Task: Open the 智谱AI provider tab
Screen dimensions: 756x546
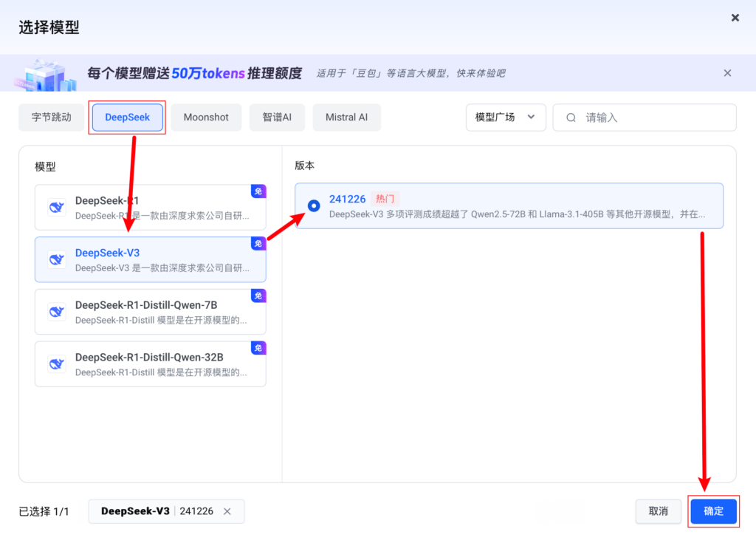Action: (277, 117)
